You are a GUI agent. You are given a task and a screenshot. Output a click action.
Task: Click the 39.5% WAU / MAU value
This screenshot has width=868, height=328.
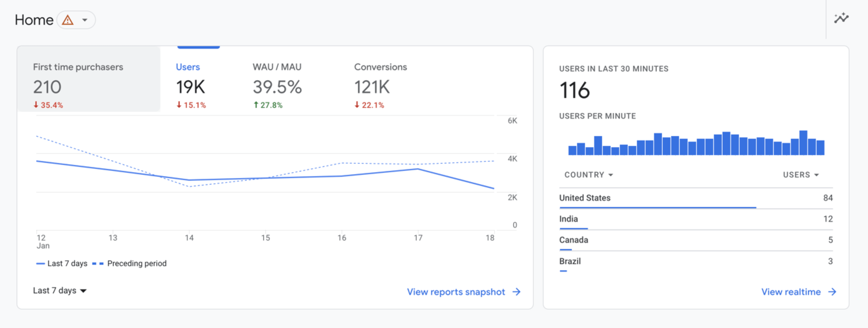(277, 87)
